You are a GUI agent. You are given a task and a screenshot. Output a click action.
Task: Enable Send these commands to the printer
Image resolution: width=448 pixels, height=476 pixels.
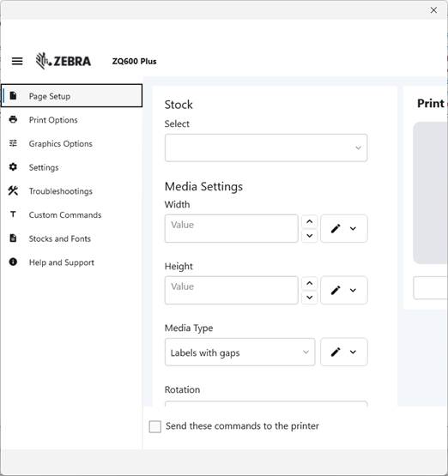[x=154, y=426]
